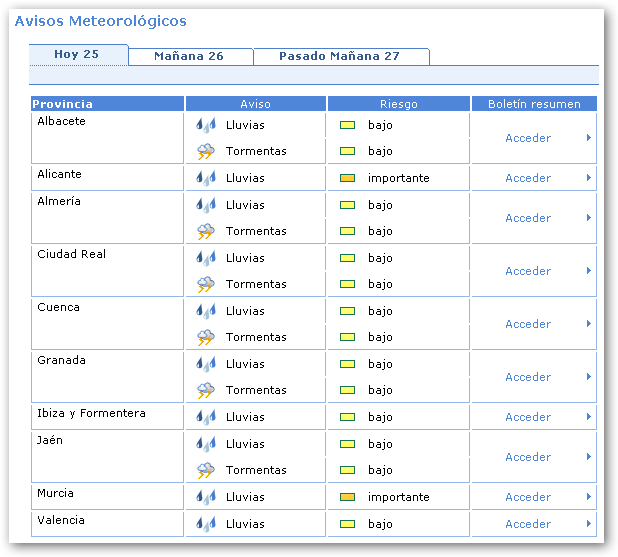Click the rain icon in Albacete row
618x557 pixels.
206,126
